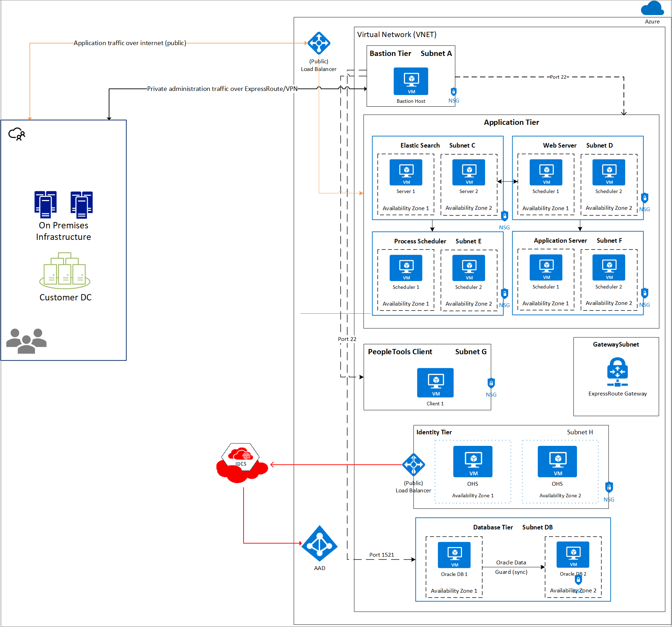Select the On Premises Infrastructure servers icon

click(63, 205)
